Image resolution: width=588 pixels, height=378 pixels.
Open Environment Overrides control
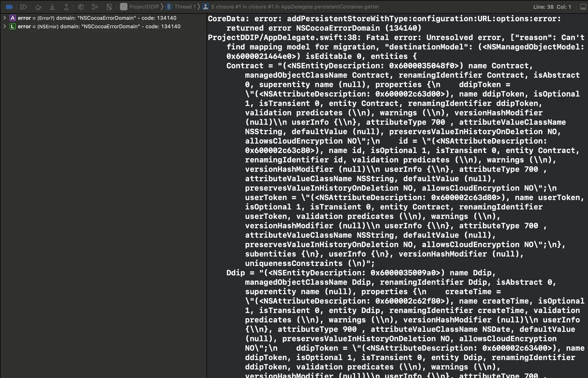pyautogui.click(x=109, y=7)
